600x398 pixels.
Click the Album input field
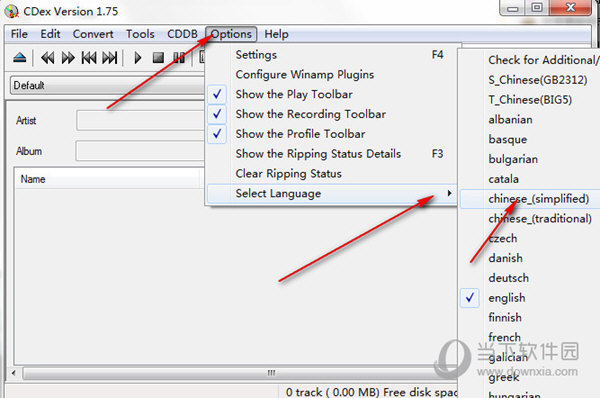tap(141, 151)
